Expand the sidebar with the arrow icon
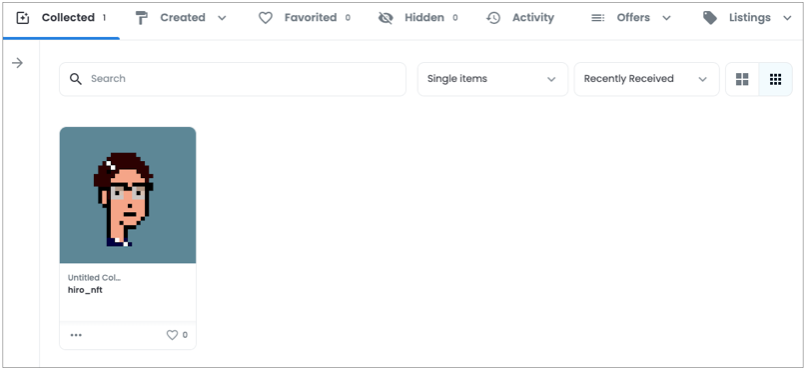The width and height of the screenshot is (807, 369). tap(17, 63)
